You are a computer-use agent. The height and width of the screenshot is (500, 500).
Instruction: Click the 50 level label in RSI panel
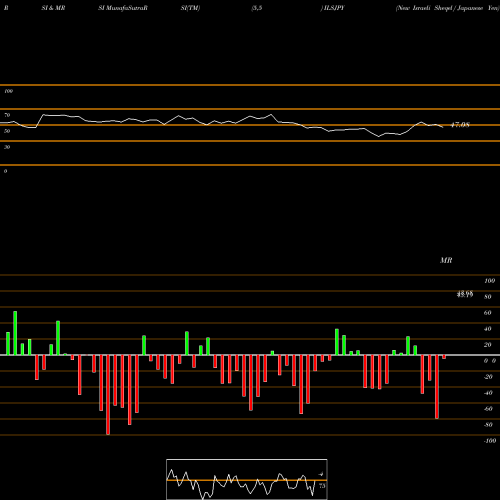coord(7,131)
